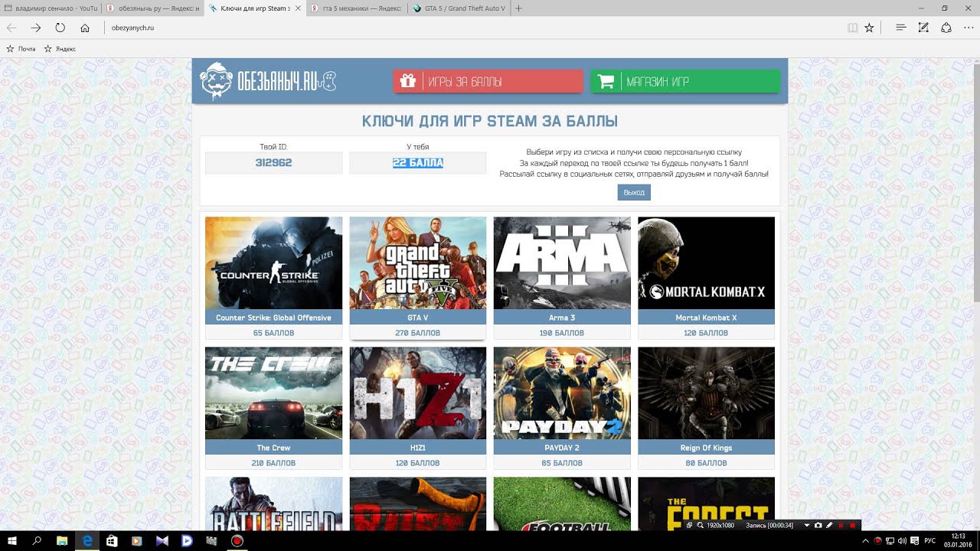Toggle reading view icon
The height and width of the screenshot is (551, 980).
coord(853,28)
